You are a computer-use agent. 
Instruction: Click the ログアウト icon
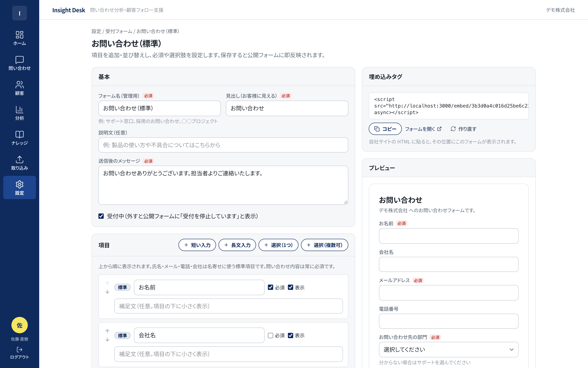coord(19,350)
